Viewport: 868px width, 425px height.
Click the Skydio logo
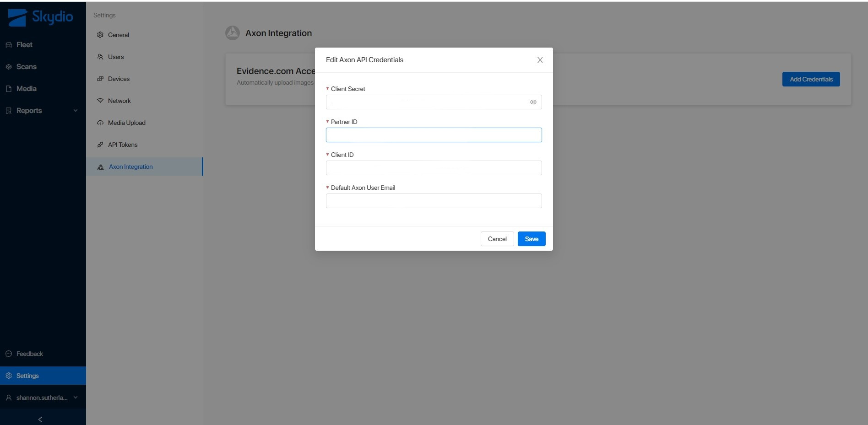(x=40, y=17)
